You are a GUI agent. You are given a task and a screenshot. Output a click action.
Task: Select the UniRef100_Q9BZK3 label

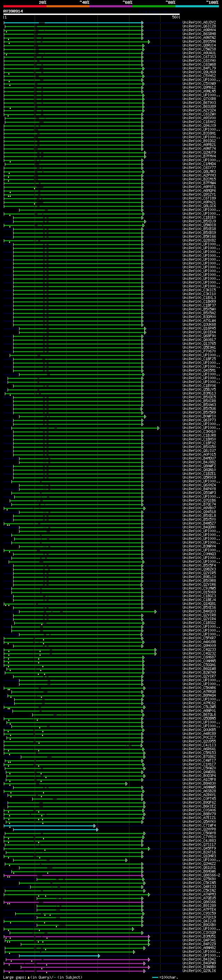(x=199, y=569)
